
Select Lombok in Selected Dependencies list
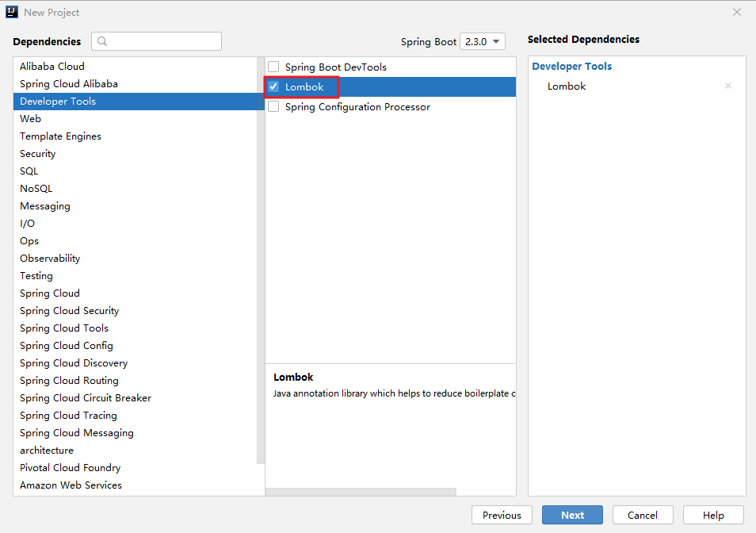pyautogui.click(x=567, y=86)
